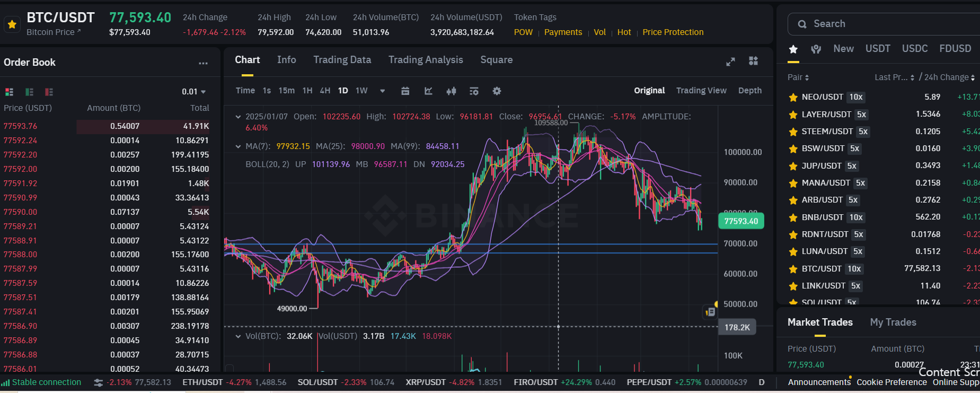
Task: Filter pairs list by USDT
Action: (x=878, y=49)
